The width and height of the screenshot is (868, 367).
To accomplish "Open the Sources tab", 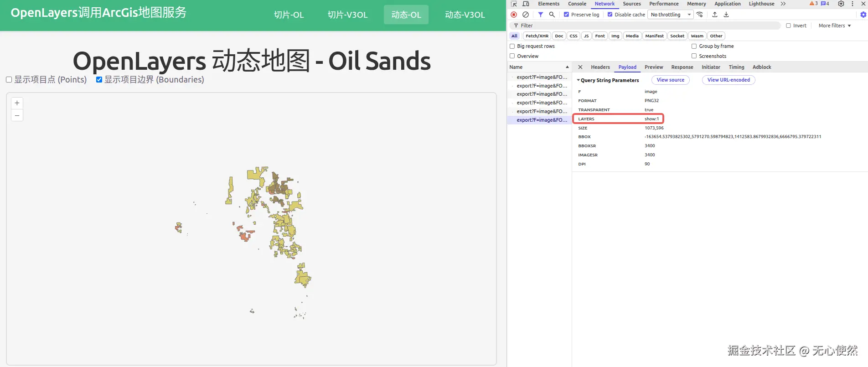I will point(632,4).
